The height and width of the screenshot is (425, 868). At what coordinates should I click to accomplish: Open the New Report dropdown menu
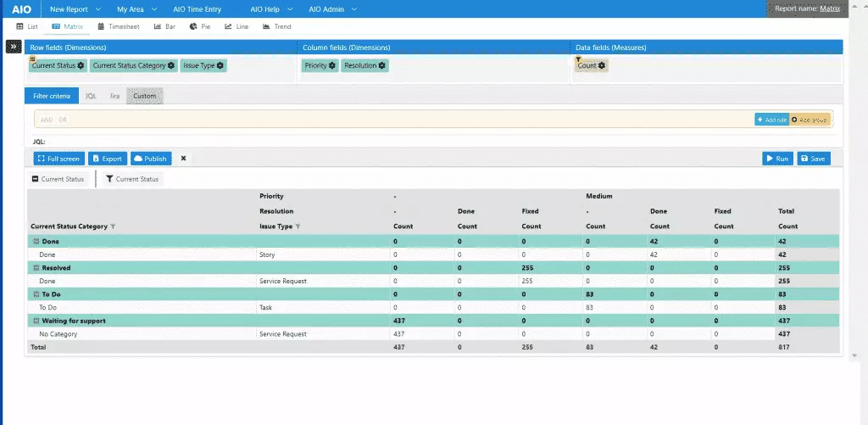click(x=75, y=9)
